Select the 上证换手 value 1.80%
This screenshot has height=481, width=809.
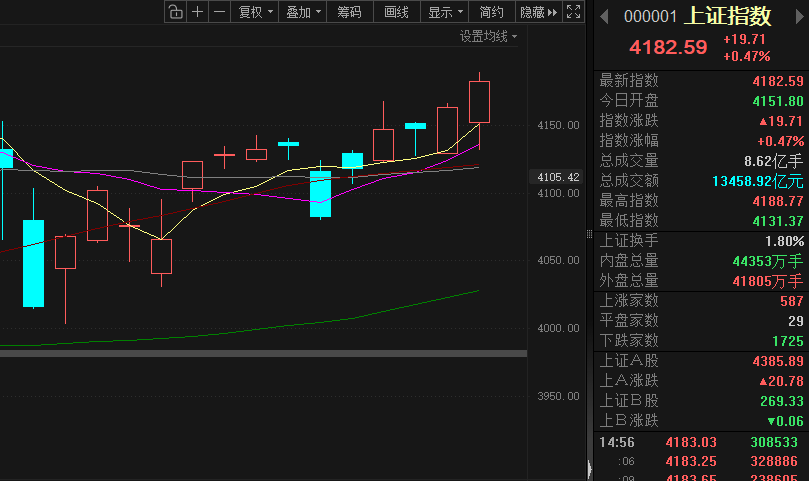coord(784,242)
